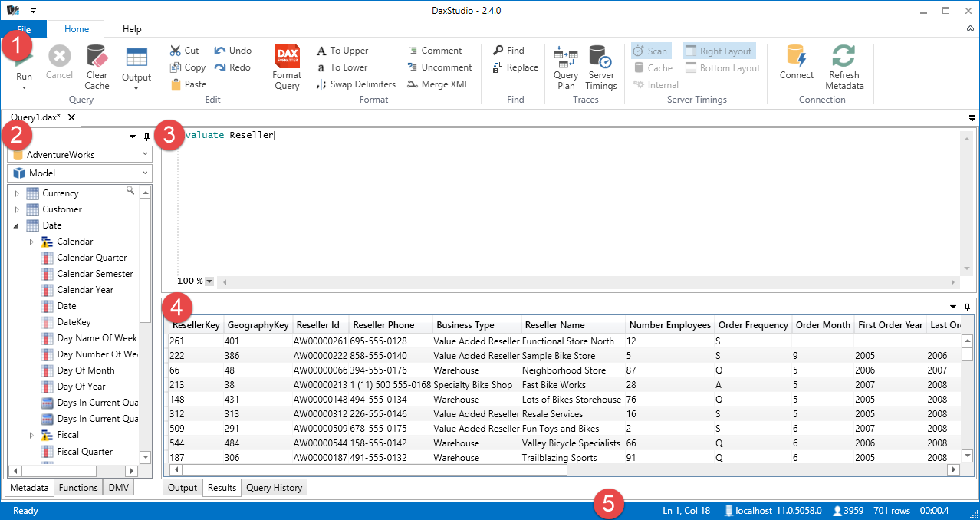Open the File menu

click(x=24, y=29)
